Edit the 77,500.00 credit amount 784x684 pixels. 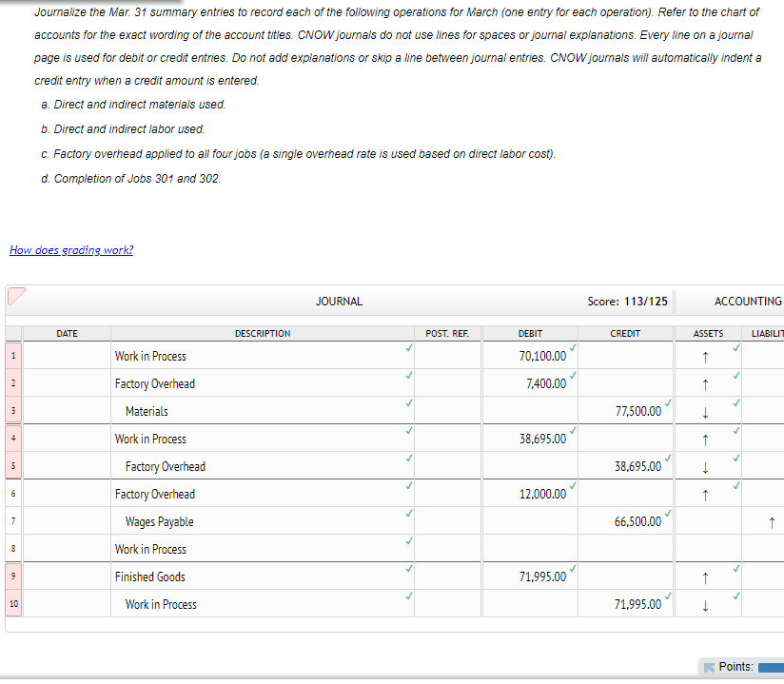point(625,411)
